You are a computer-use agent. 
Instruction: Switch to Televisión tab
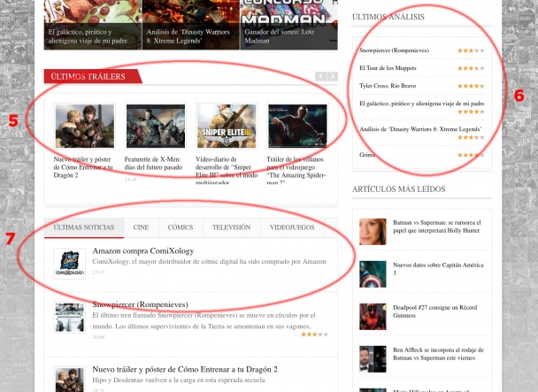232,227
